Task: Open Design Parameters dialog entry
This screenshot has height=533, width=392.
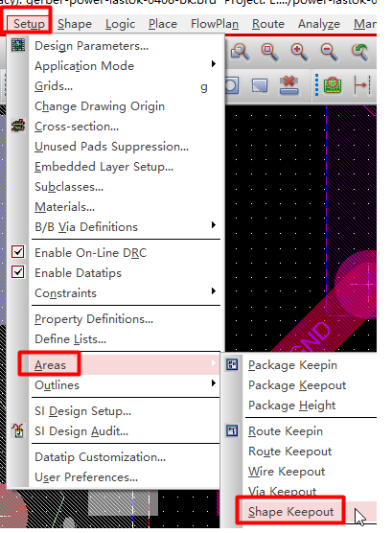Action: tap(91, 46)
